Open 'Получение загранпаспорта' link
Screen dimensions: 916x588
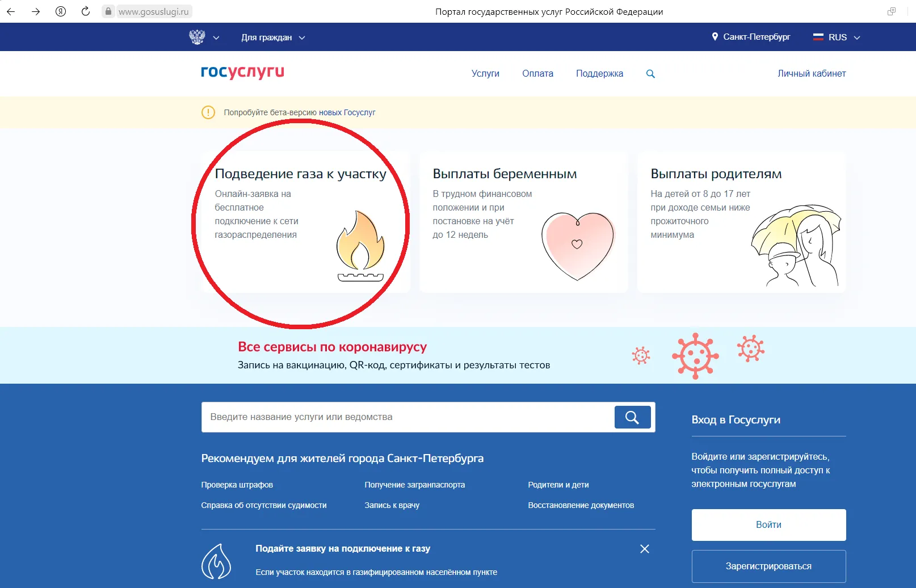pyautogui.click(x=414, y=485)
